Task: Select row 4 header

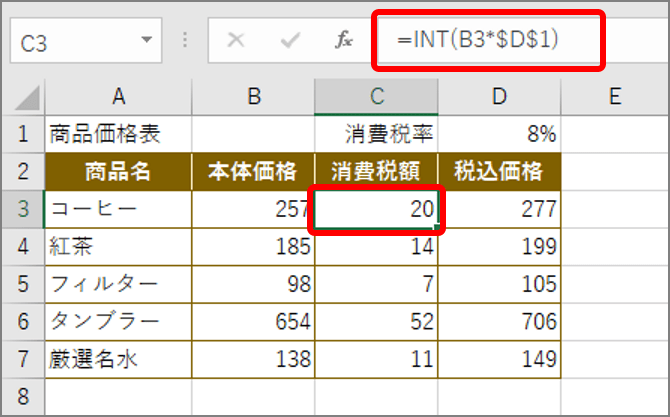Action: click(23, 247)
